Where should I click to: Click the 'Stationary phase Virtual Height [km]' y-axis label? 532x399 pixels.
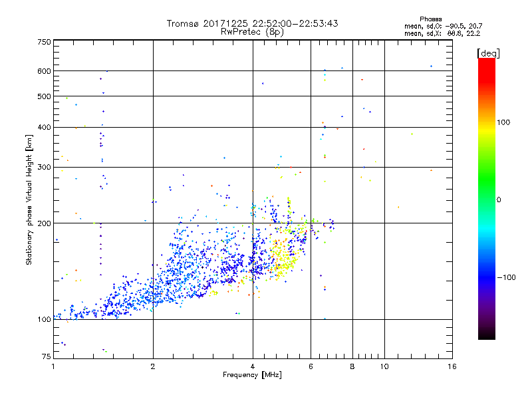coord(29,200)
